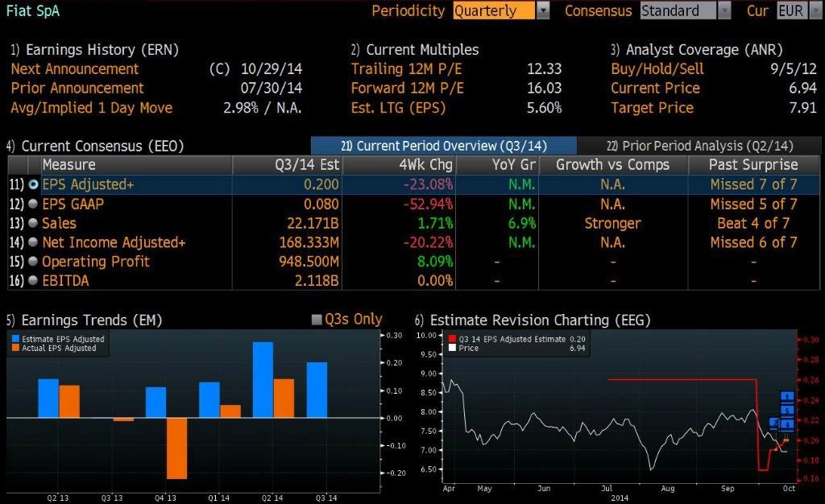Click the 12.33 trailing P/E value
This screenshot has height=504, width=825.
pos(545,69)
